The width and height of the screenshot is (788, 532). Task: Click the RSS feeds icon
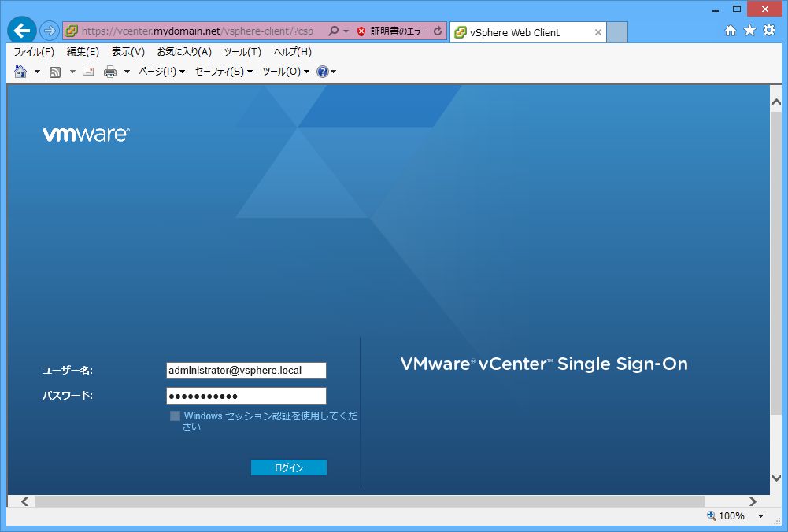pyautogui.click(x=55, y=72)
